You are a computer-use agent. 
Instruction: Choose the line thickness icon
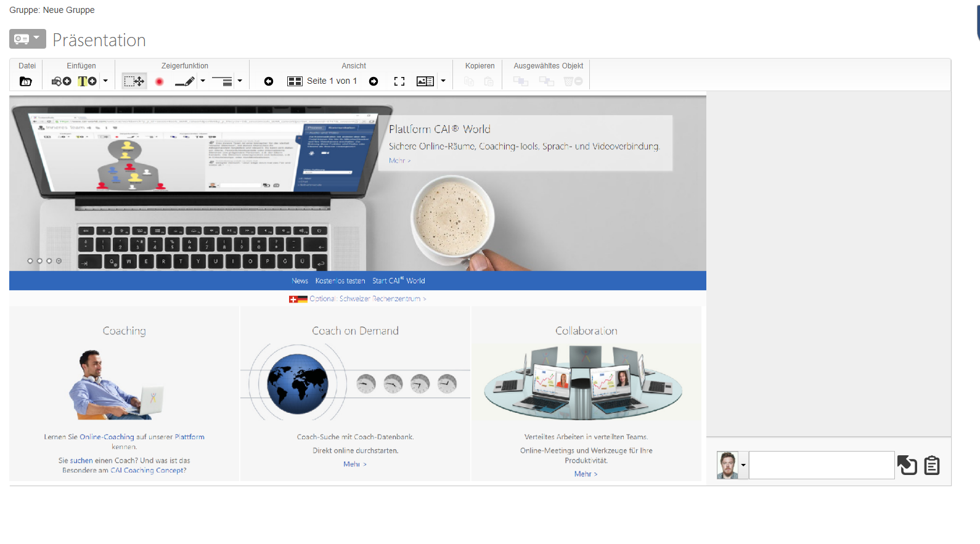click(222, 81)
